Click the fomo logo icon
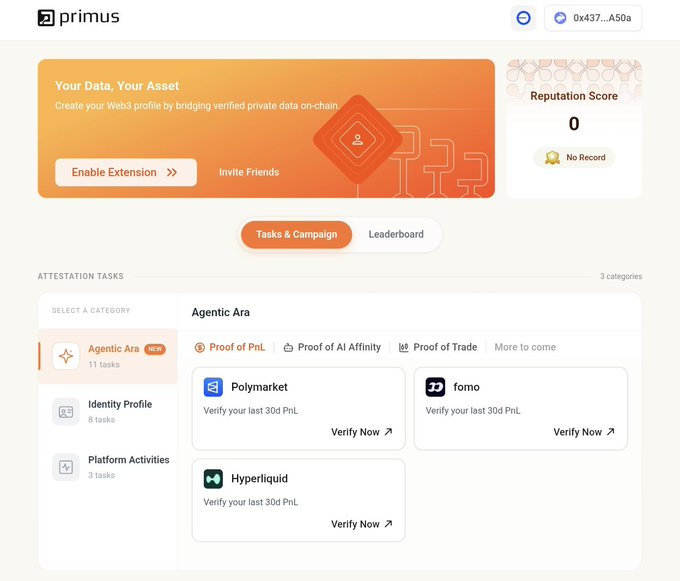The image size is (680, 581). click(x=435, y=387)
